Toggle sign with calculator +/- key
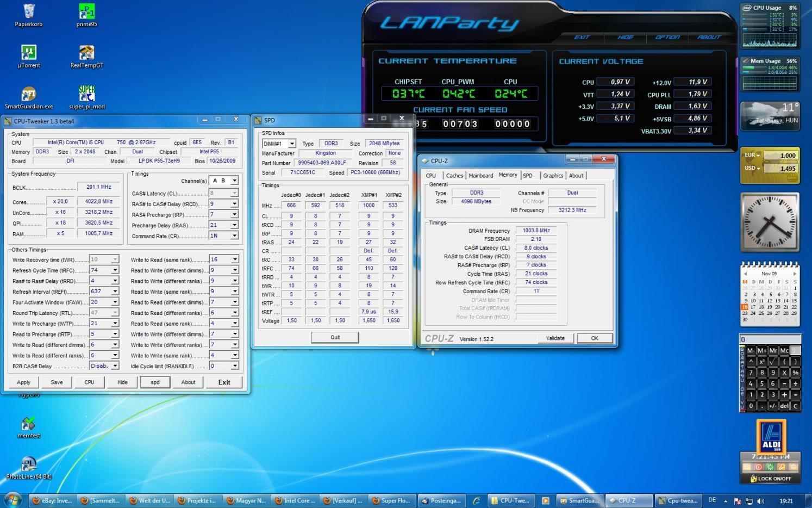Screen dimensions: 812x508 click(x=773, y=406)
